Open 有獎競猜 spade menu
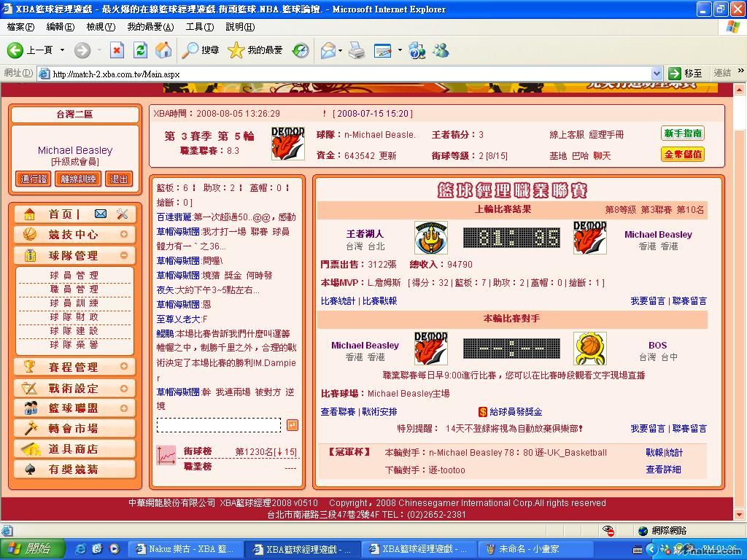Image resolution: width=747 pixels, height=560 pixels. tap(75, 470)
